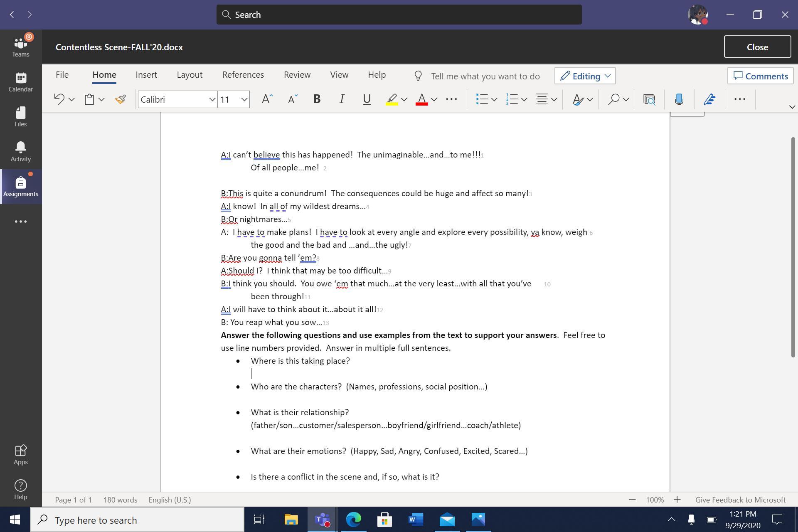This screenshot has width=798, height=532.
Task: Click the Decrease font size icon
Action: tap(293, 99)
